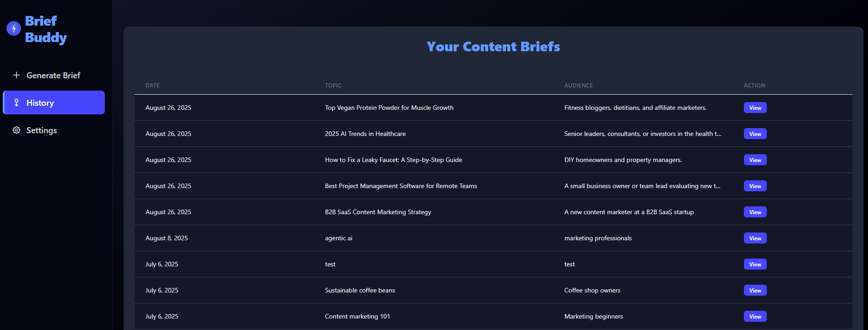The image size is (868, 330).
Task: Select topic Top Vegan Protein Powder for Muscle Growth
Action: click(x=389, y=108)
